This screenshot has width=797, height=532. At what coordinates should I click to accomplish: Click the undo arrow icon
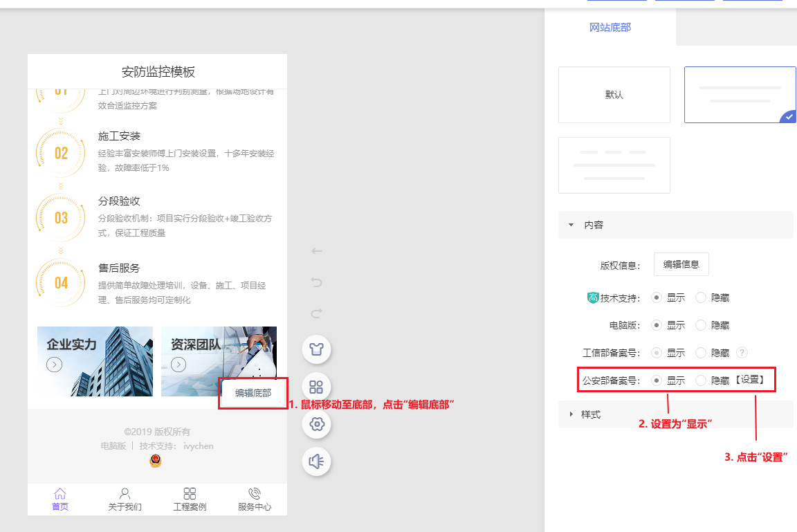[317, 282]
